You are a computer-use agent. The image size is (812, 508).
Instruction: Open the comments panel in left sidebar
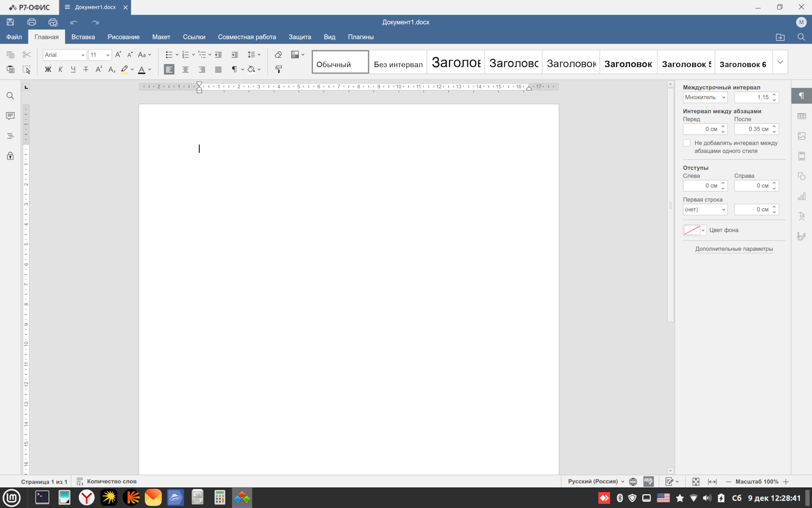pos(10,116)
